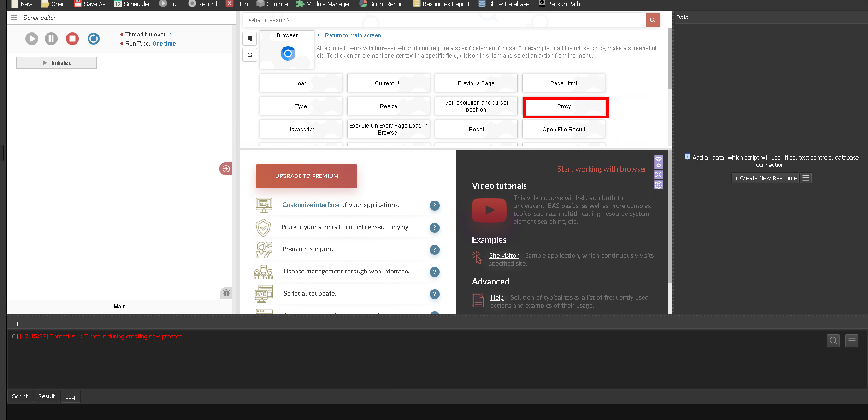Click the search magnifier button
This screenshot has height=420, width=868.
coord(652,20)
